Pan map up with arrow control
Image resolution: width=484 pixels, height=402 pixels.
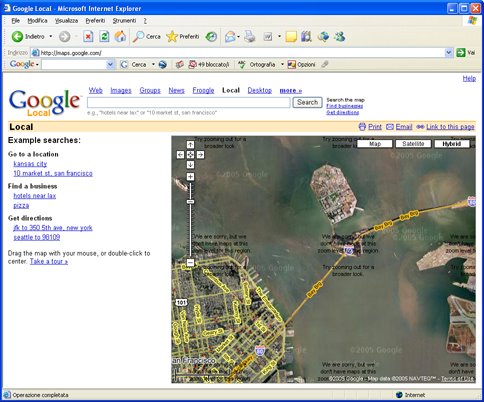click(190, 145)
